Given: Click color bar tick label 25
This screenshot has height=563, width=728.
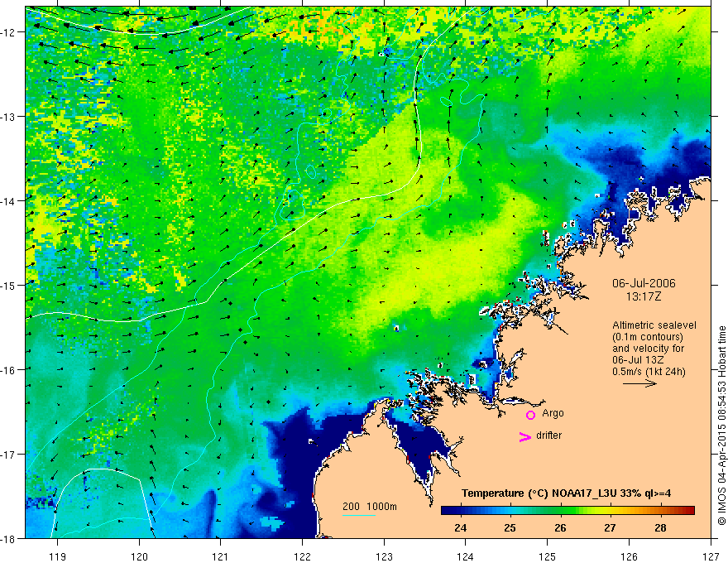Looking at the screenshot, I should point(510,527).
